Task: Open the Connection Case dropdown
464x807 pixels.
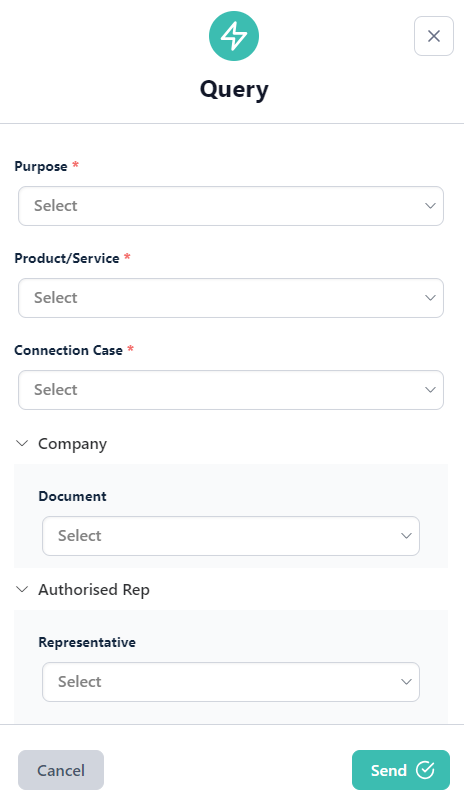Action: [x=231, y=390]
